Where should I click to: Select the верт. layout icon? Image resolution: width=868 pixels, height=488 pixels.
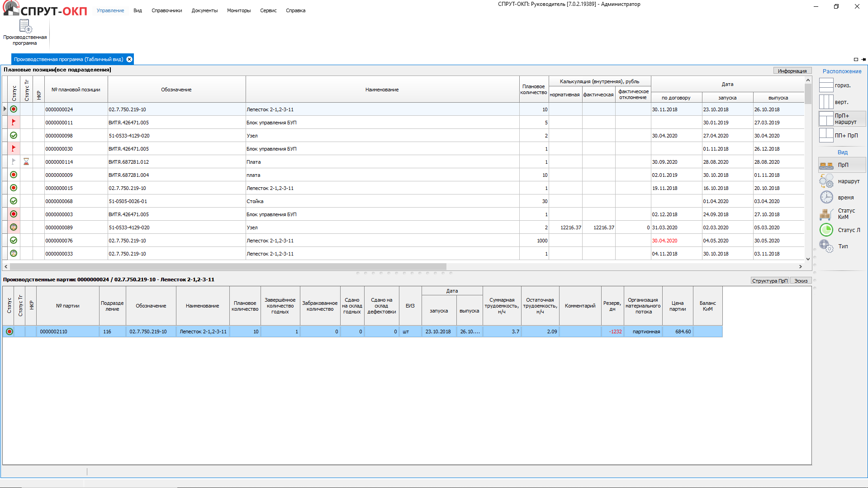(826, 102)
